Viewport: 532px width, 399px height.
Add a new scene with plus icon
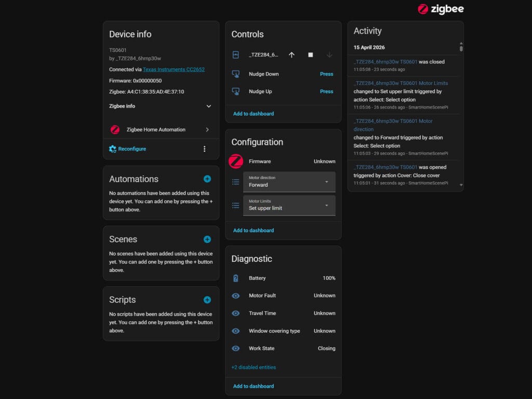tap(207, 240)
